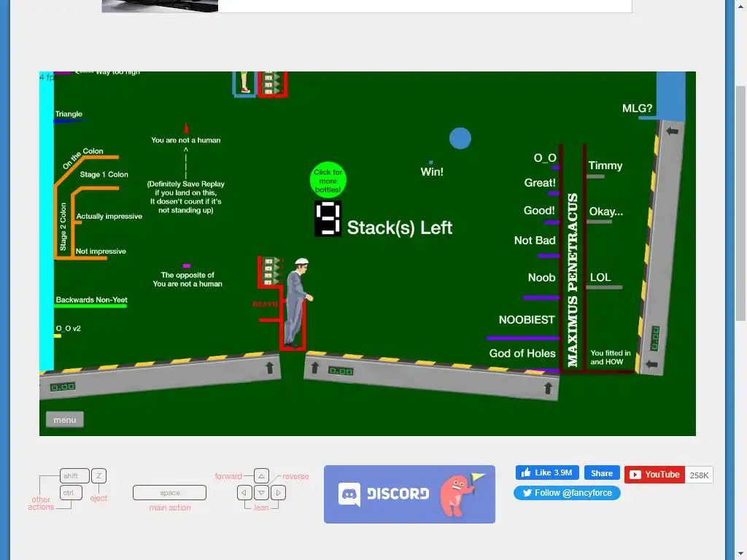Screen dimensions: 747x560
Task: Click the 'Okay...' label
Action: click(605, 211)
